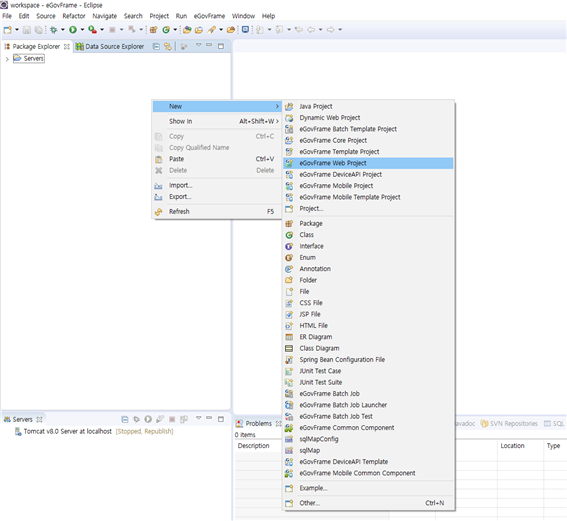
Task: Choose Export... in the context menu
Action: [217, 197]
